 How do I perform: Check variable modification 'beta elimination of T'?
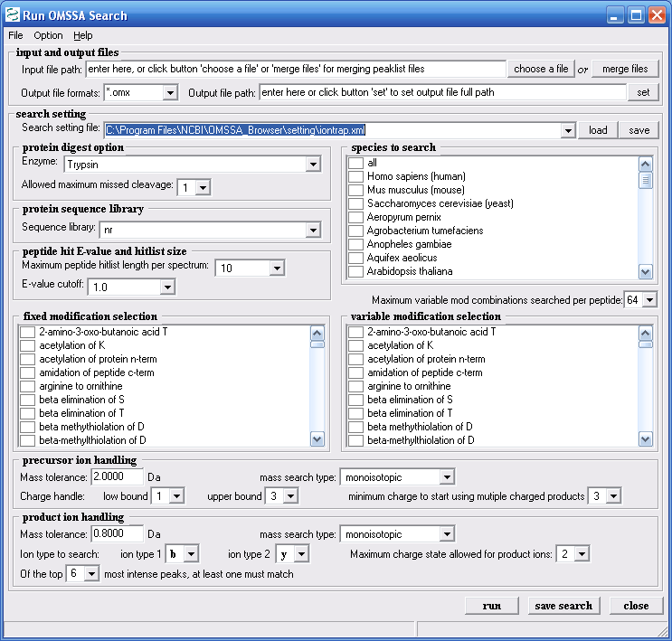coord(355,413)
